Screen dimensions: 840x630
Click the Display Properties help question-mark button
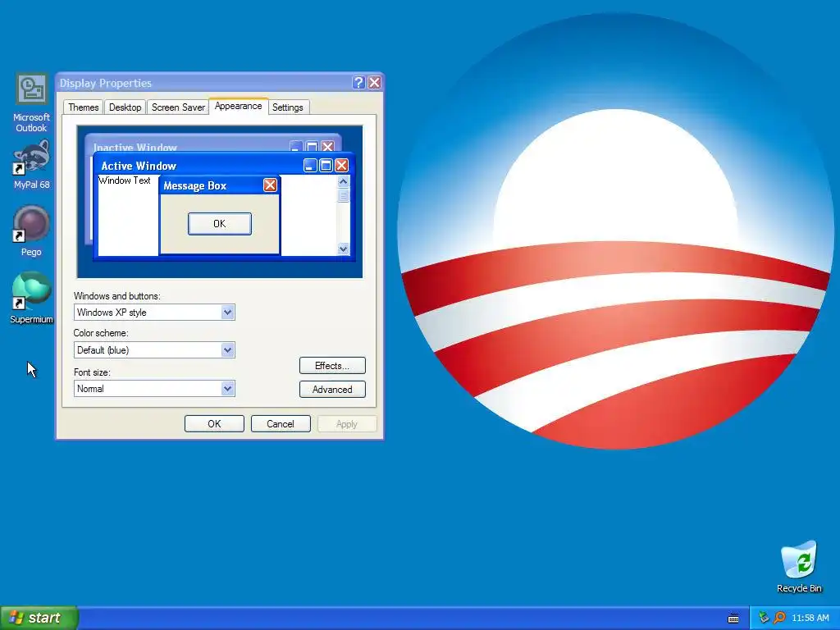coord(358,83)
